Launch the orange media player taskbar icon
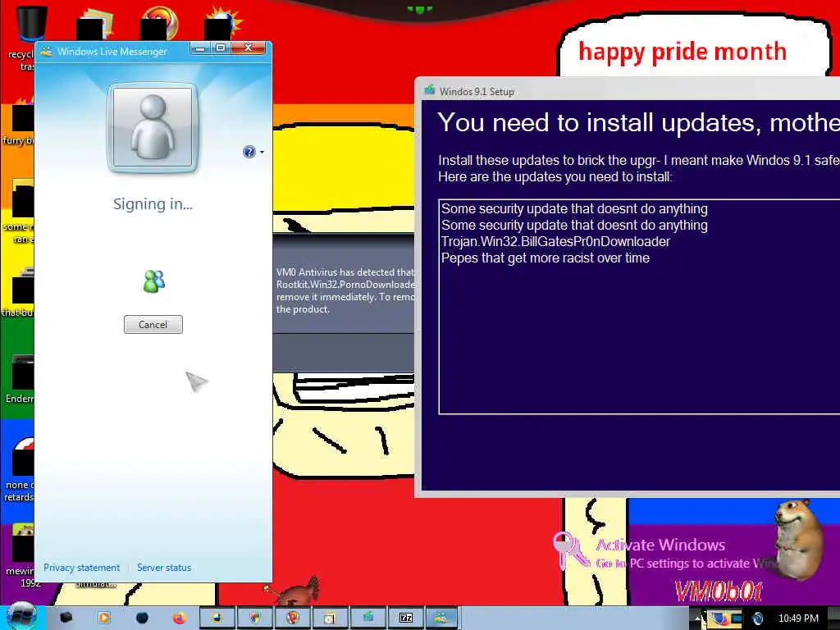The width and height of the screenshot is (840, 630). pos(104,618)
